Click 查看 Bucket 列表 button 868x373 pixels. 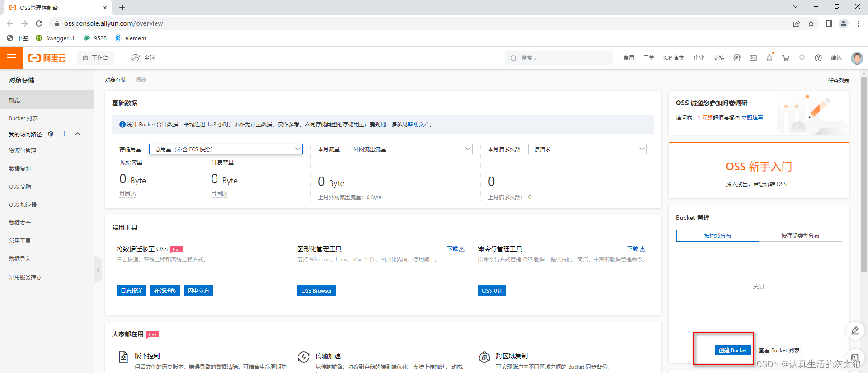click(x=779, y=350)
